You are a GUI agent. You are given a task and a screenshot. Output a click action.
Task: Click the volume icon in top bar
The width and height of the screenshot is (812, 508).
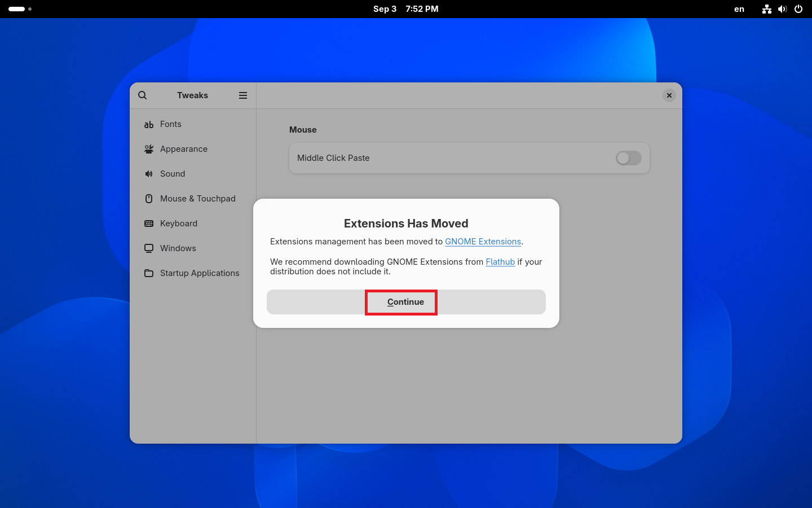coord(782,9)
